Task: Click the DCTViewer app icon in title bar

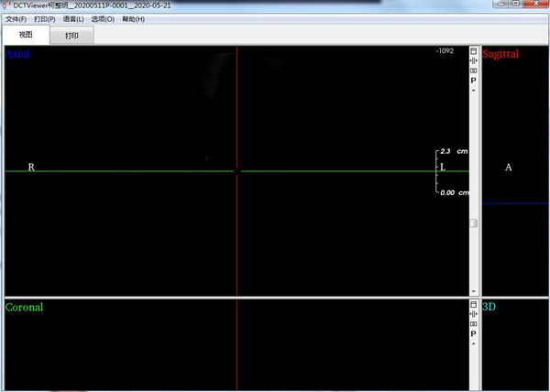Action: point(7,5)
